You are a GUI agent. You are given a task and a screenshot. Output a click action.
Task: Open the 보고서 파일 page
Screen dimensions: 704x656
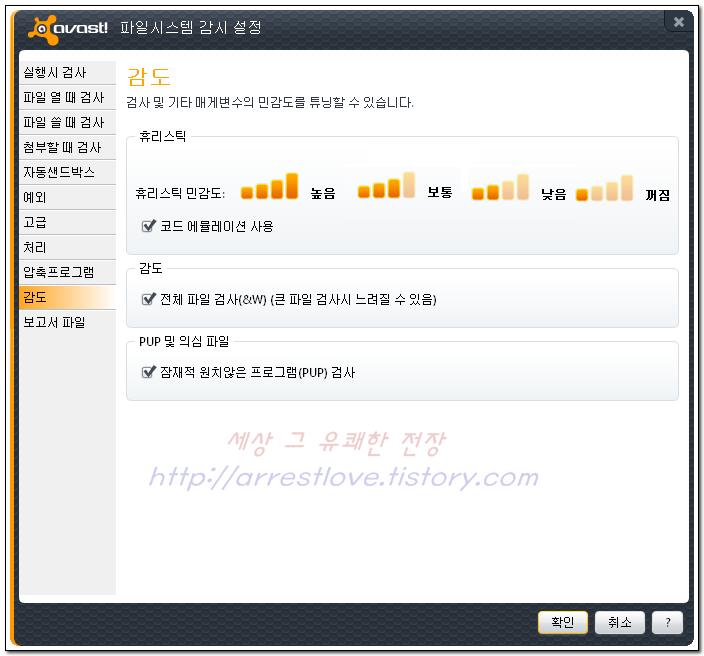67,322
